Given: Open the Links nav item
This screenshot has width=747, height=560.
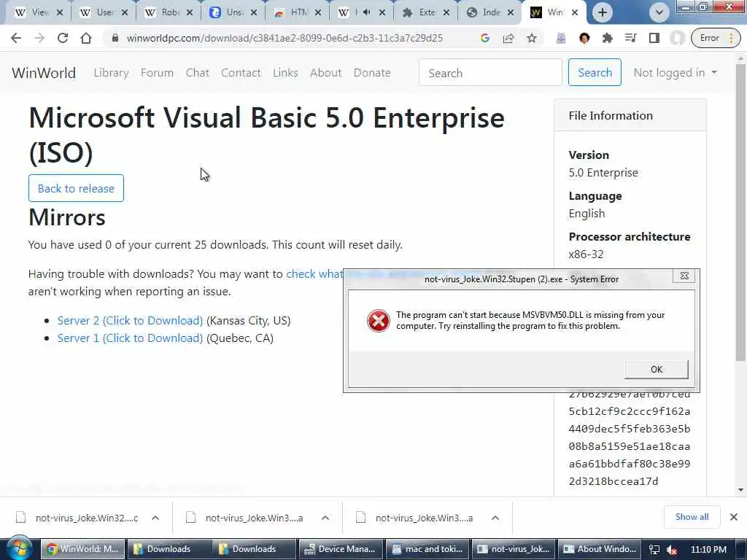Looking at the screenshot, I should point(285,73).
